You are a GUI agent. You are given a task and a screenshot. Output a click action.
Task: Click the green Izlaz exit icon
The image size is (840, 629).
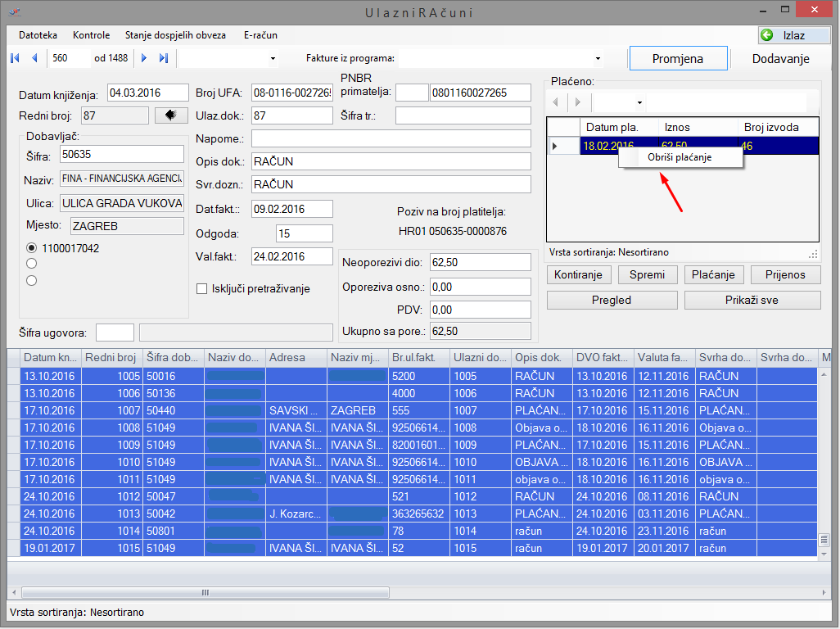(x=767, y=35)
